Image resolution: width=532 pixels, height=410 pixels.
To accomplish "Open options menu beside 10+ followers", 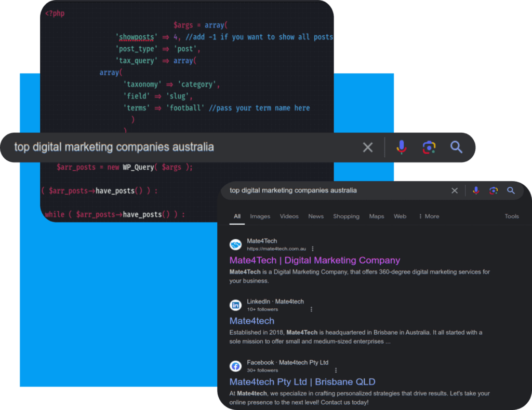I will 311,309.
